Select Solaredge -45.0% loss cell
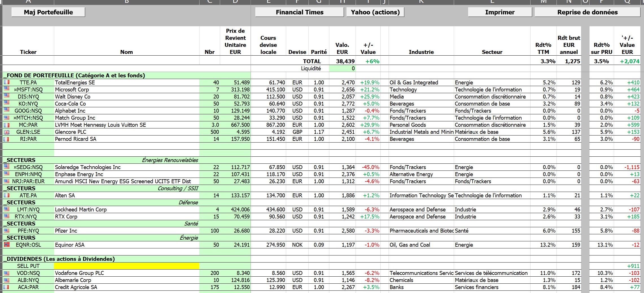 pos(368,167)
